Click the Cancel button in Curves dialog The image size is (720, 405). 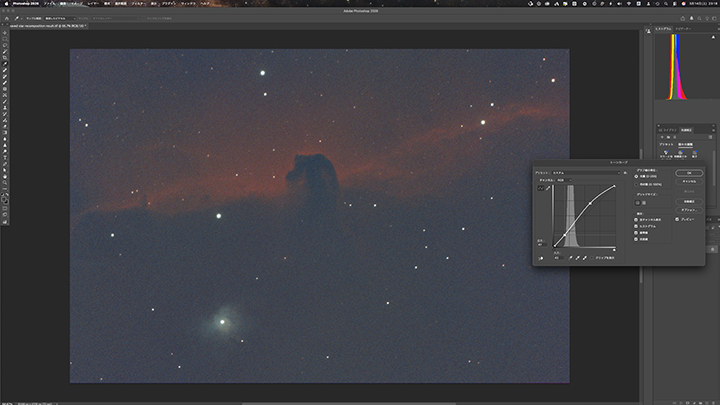point(689,182)
